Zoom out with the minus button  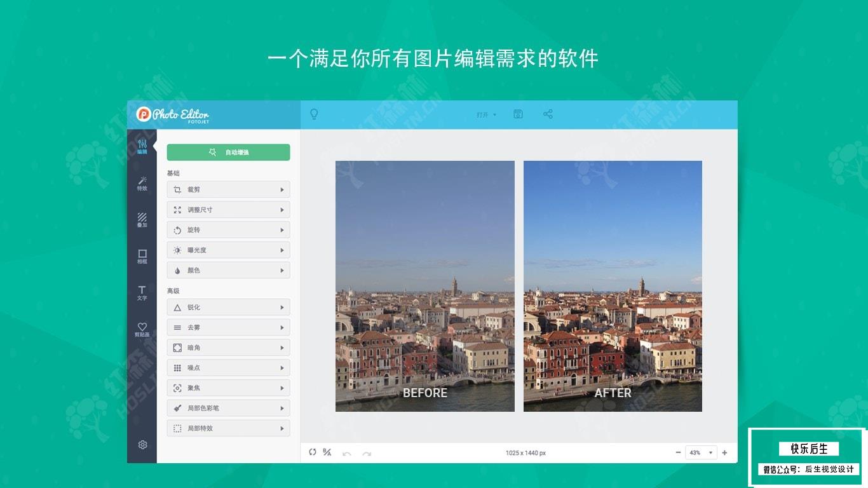point(678,452)
